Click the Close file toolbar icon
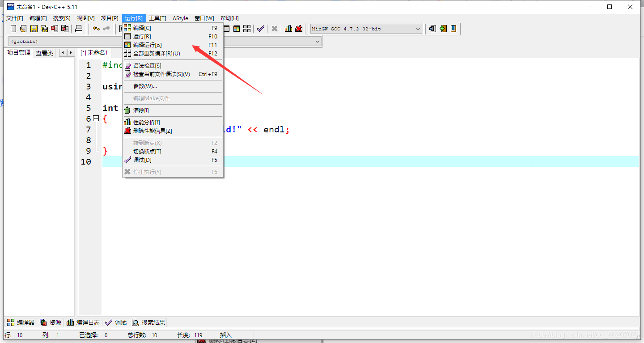This screenshot has width=644, height=343. pyautogui.click(x=54, y=29)
